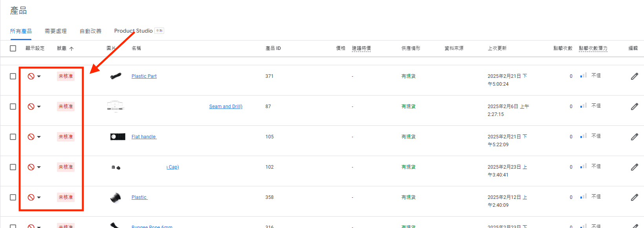Open the Product Studio tab

pos(134,31)
